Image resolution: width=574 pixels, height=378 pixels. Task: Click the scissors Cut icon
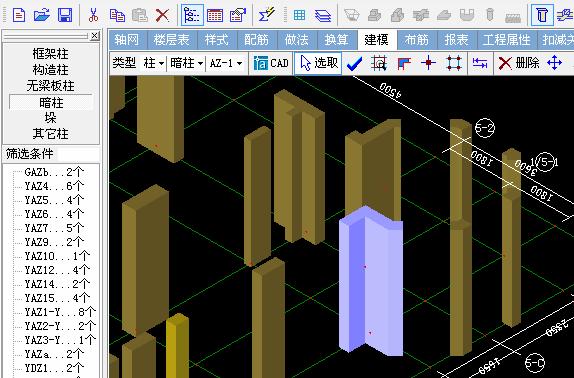93,15
